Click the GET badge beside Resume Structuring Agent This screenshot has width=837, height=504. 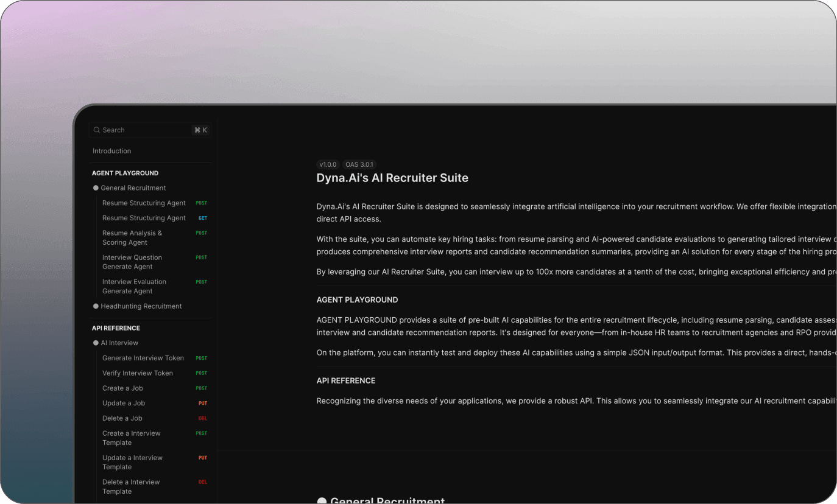(x=202, y=218)
